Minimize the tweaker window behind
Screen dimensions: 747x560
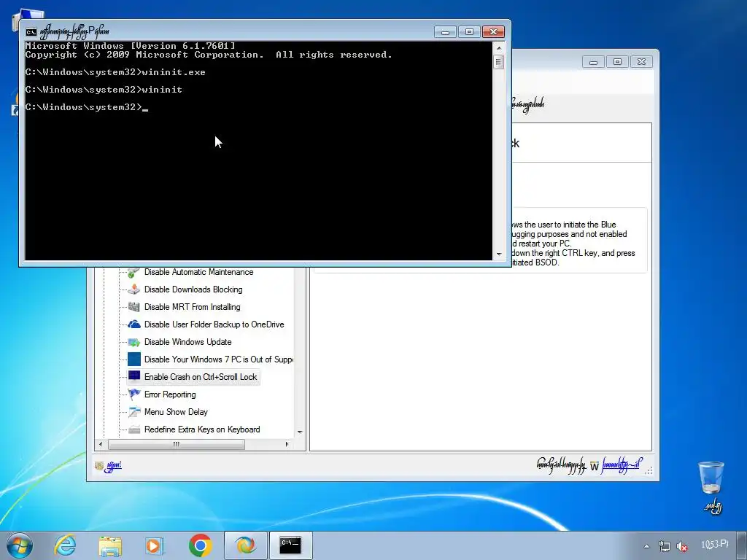[593, 62]
